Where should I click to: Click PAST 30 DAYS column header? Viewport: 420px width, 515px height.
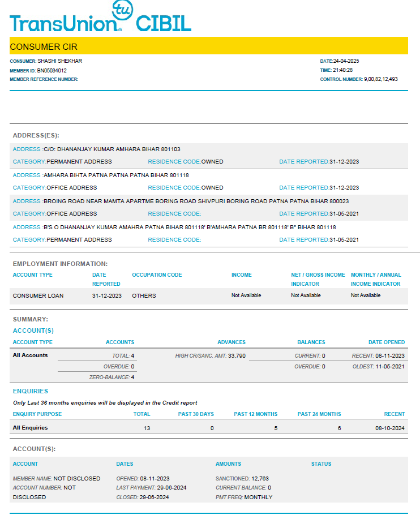(x=196, y=414)
